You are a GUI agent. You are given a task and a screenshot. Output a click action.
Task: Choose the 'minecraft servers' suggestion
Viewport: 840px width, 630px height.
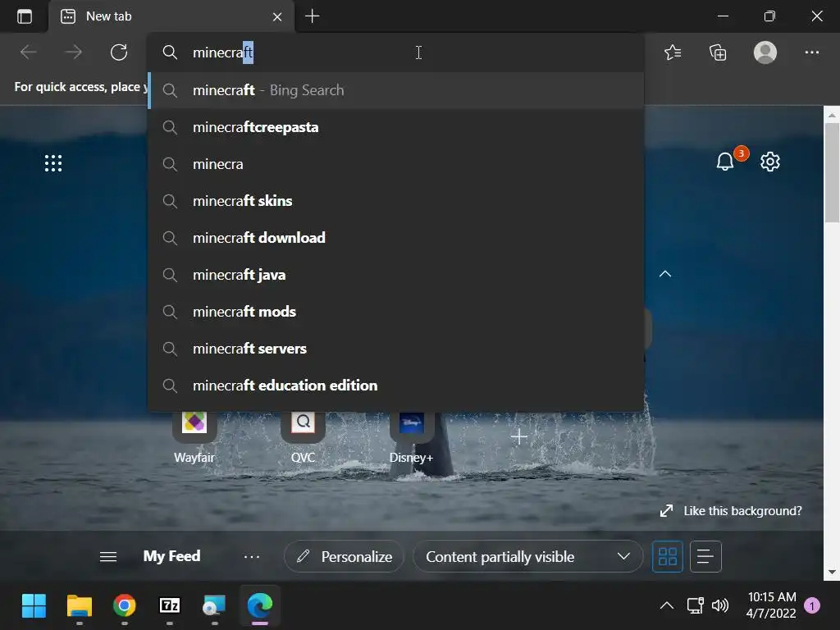pyautogui.click(x=395, y=349)
